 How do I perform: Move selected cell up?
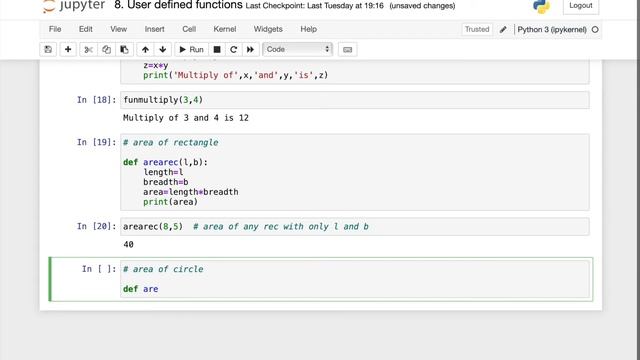click(x=145, y=49)
